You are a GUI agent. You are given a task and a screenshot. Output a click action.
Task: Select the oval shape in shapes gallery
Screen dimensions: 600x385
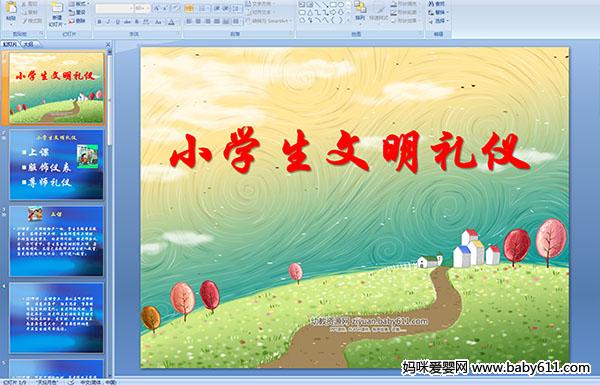pos(341,5)
